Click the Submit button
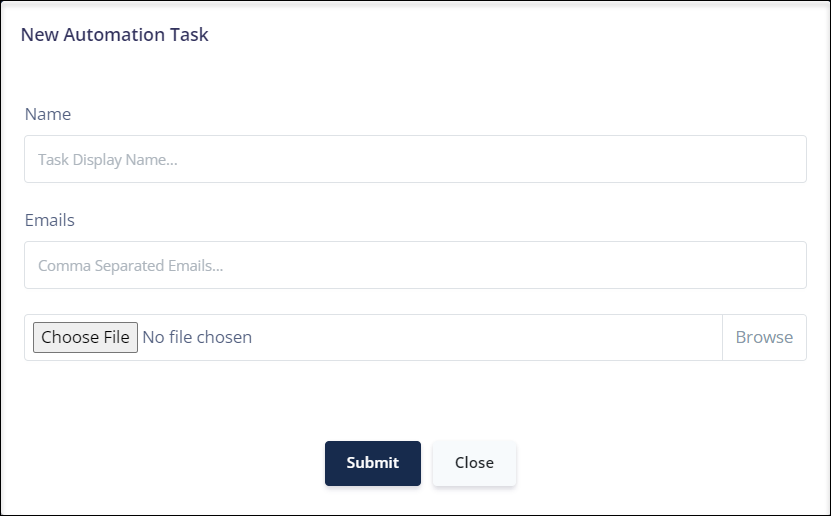The height and width of the screenshot is (516, 831). pos(373,463)
